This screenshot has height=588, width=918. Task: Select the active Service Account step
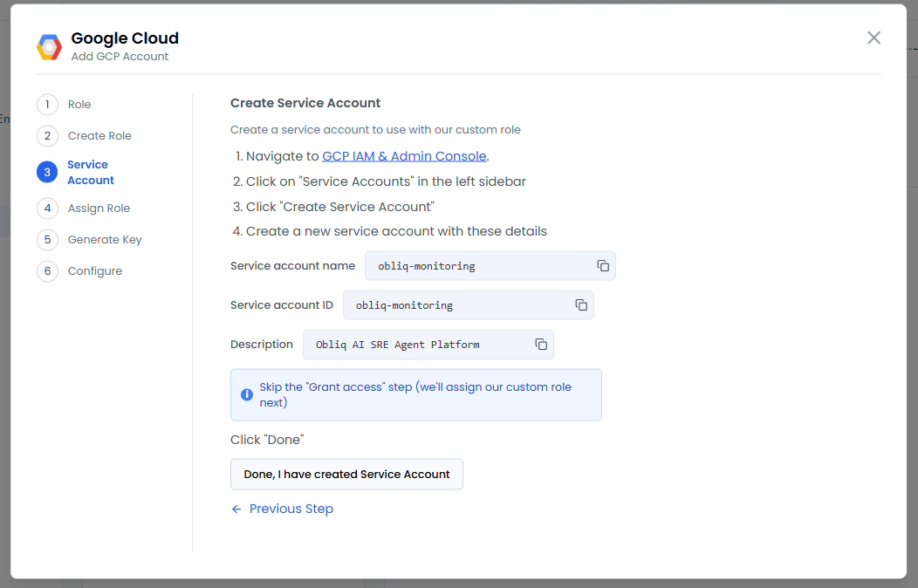[x=90, y=172]
